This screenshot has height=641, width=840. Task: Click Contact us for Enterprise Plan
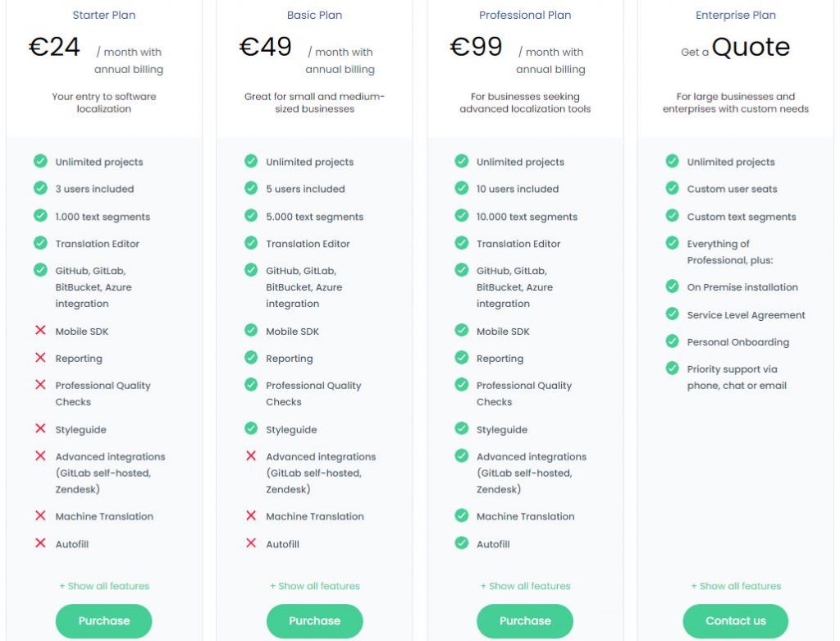[x=736, y=620]
